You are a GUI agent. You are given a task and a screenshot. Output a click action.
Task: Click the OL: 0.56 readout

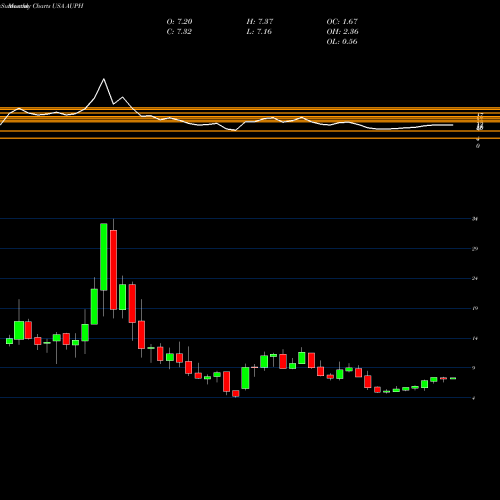tap(342, 42)
